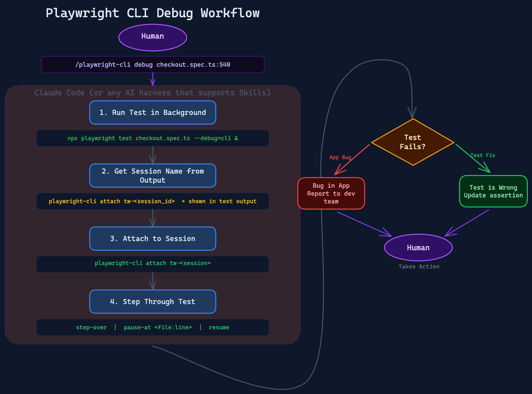Click the top purple Human ellipse
The image size is (532, 394).
(152, 37)
